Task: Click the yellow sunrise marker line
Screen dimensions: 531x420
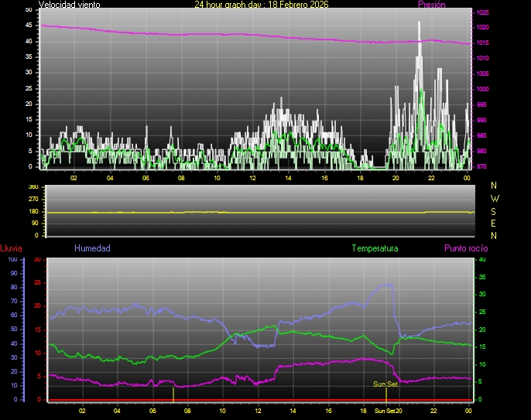Action: [173, 393]
